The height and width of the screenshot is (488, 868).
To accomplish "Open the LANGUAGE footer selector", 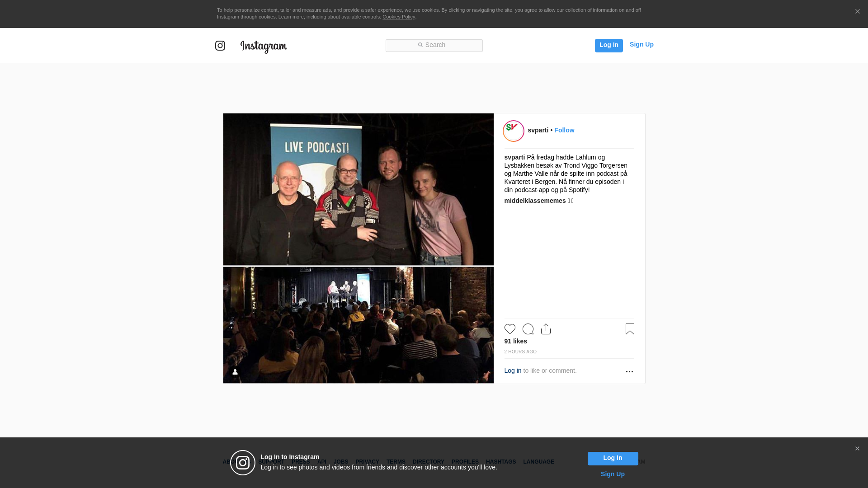I will pyautogui.click(x=539, y=462).
